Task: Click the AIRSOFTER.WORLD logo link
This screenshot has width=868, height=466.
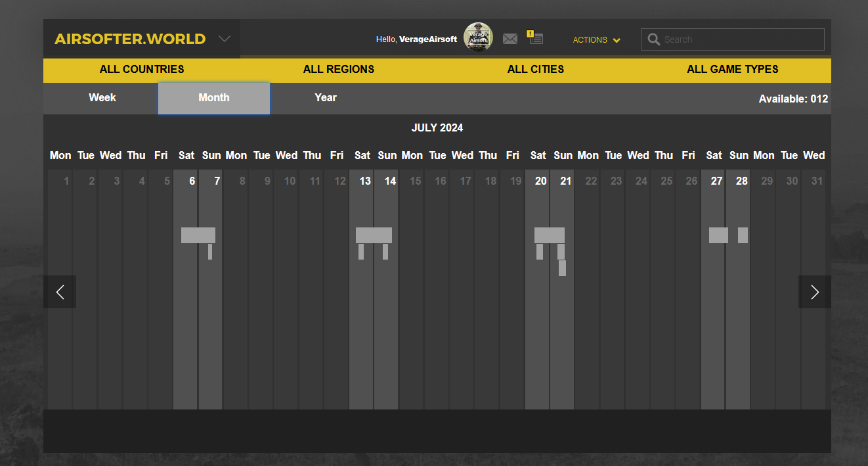Action: 130,39
